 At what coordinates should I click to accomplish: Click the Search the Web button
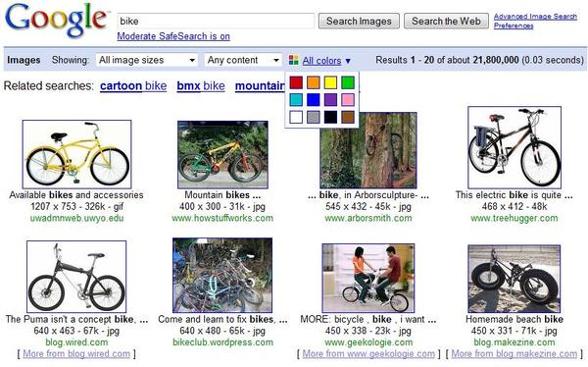pyautogui.click(x=446, y=21)
